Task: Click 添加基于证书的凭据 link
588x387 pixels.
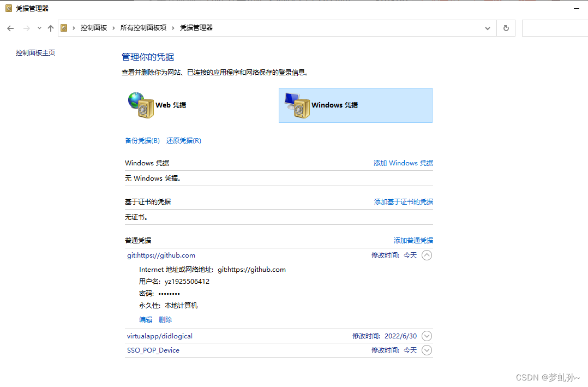Action: tap(404, 201)
